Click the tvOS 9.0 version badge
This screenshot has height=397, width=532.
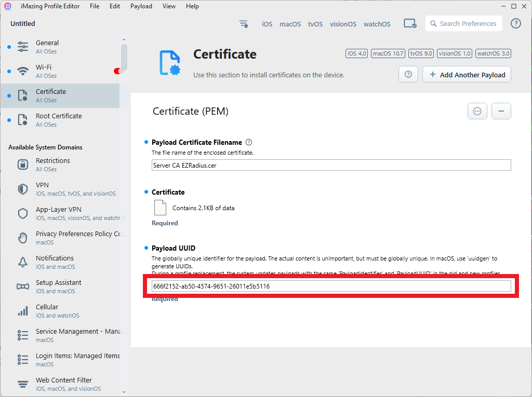click(421, 53)
